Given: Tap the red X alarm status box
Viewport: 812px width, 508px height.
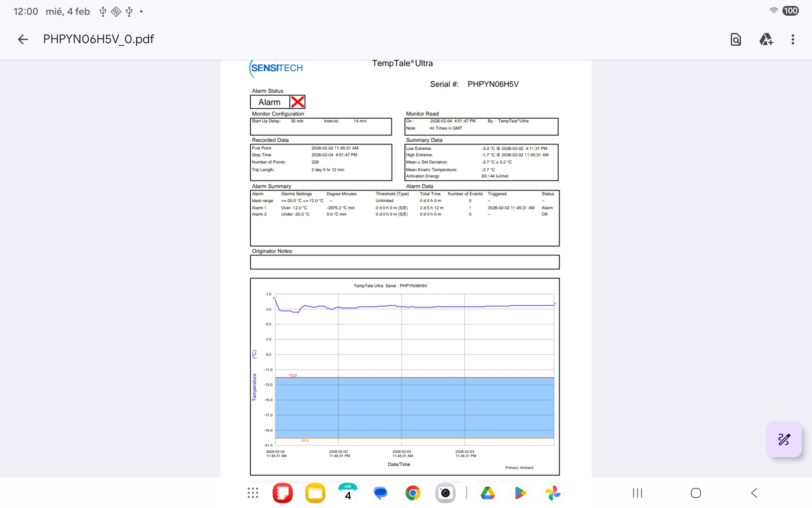Looking at the screenshot, I should coord(297,102).
